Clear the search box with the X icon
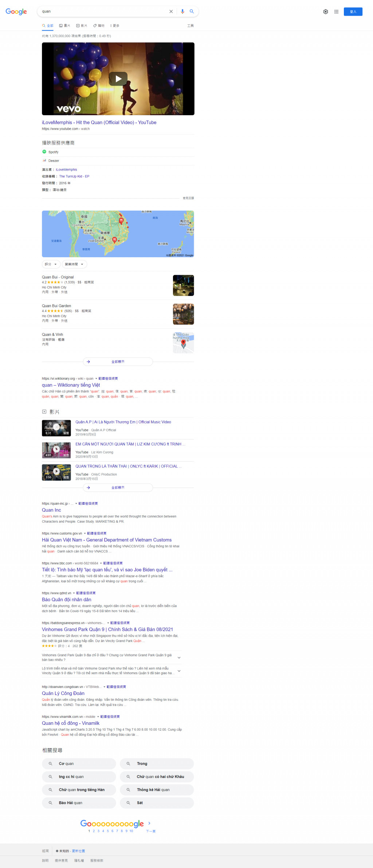The width and height of the screenshot is (373, 868). tap(171, 12)
